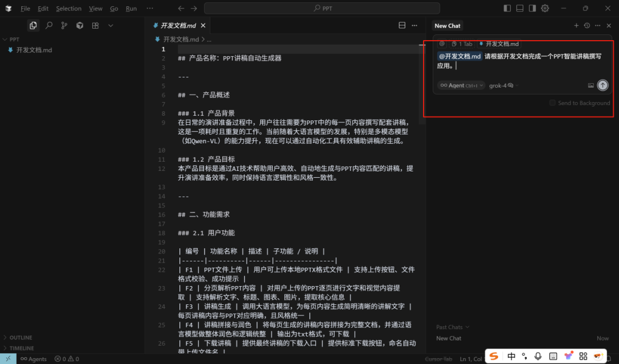The image size is (619, 364).
Task: Open the Extensions view icon
Action: (x=95, y=26)
